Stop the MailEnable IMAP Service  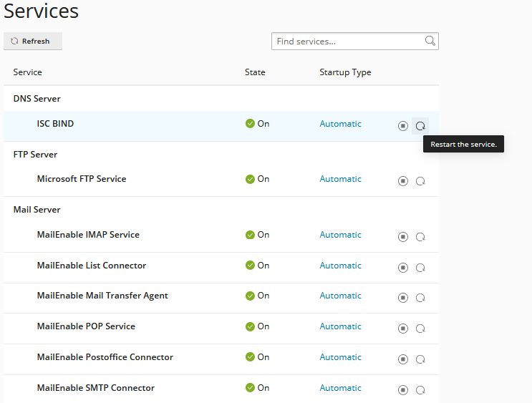tap(403, 237)
